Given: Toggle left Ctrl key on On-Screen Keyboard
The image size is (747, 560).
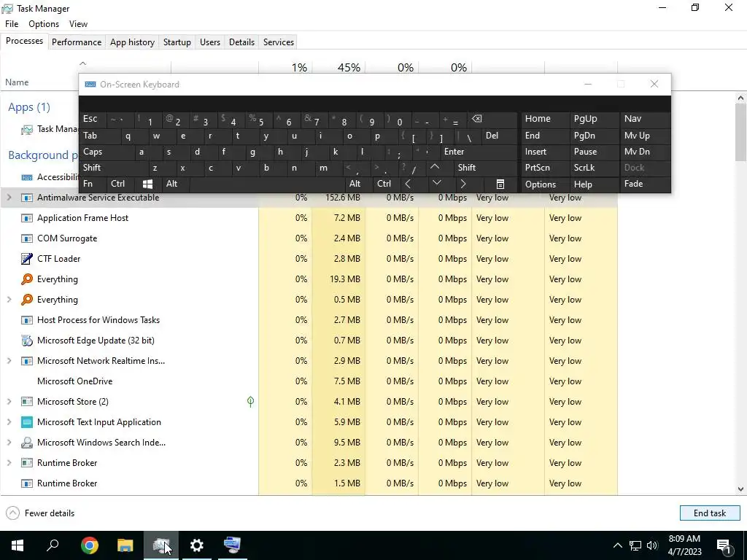Looking at the screenshot, I should [120, 184].
